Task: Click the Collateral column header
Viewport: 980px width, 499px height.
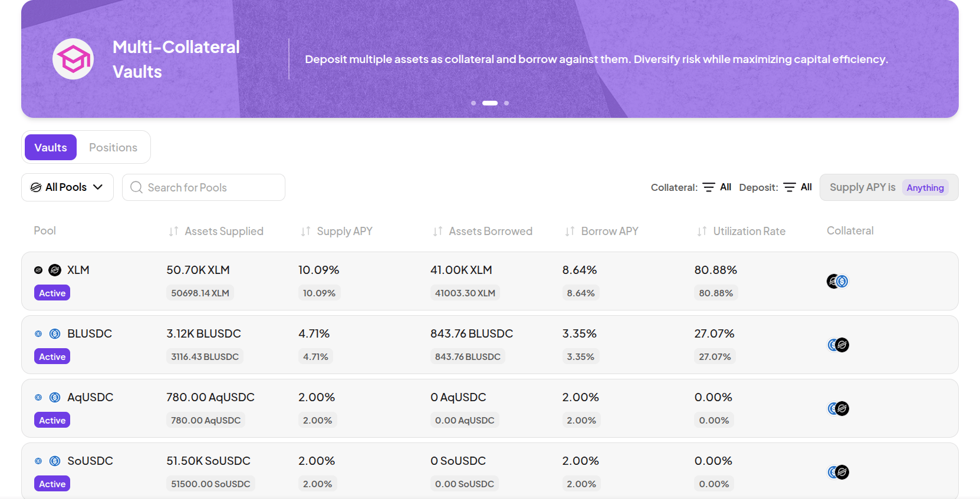Action: click(850, 231)
